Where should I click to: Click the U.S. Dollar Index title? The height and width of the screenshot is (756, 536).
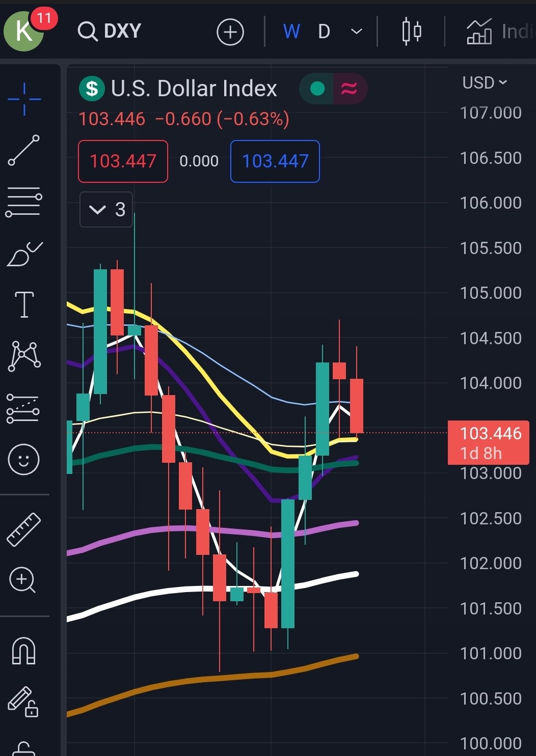(194, 89)
